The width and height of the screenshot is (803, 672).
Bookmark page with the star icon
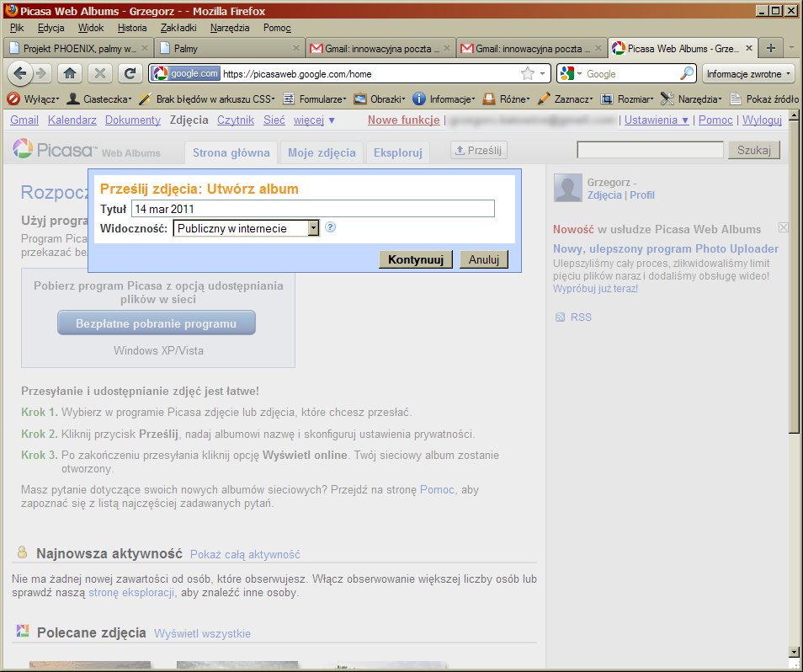(x=527, y=74)
